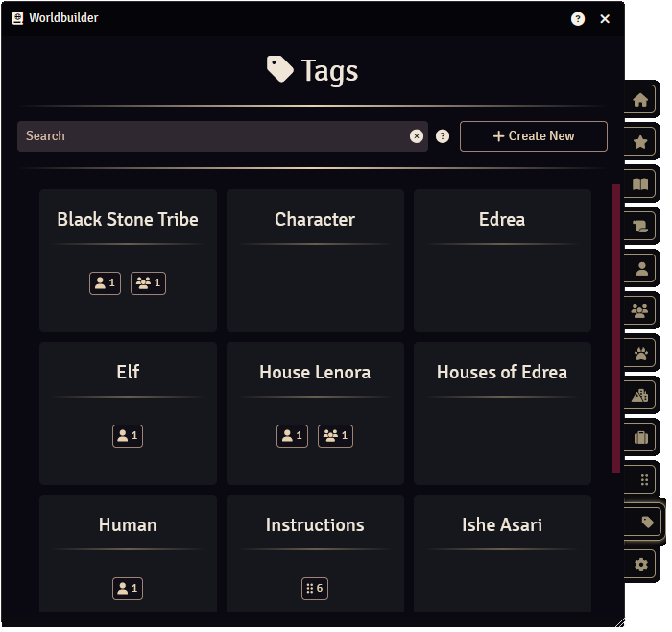The image size is (672, 632).
Task: Open the Home sidebar tab
Action: tap(640, 100)
